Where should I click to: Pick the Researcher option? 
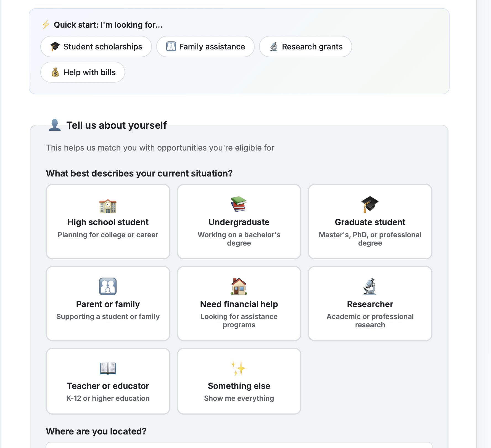[370, 304]
